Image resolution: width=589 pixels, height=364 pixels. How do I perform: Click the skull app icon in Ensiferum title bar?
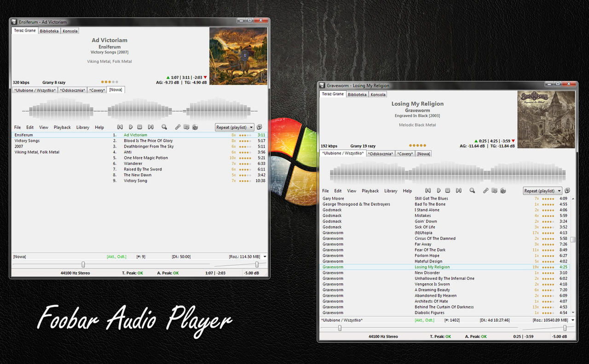pyautogui.click(x=14, y=22)
